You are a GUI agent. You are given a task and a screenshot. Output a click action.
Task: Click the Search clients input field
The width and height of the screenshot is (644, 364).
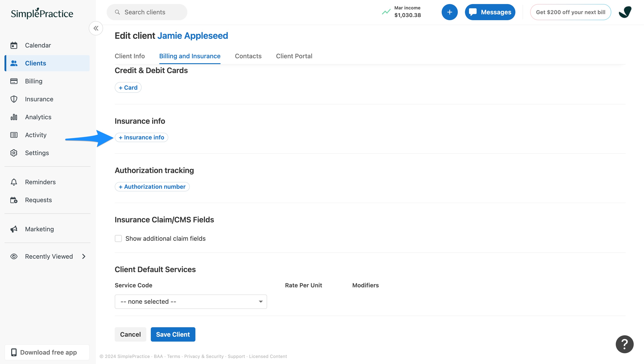coord(147,12)
